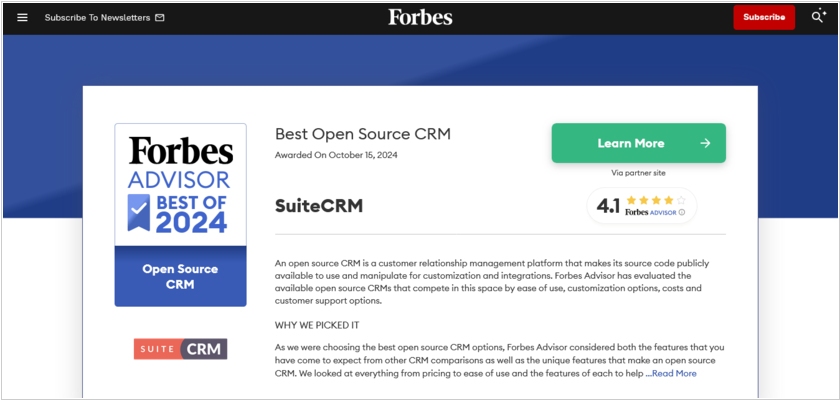Screen dimensions: 840x400
Task: Click the rating info circle icon
Action: [x=682, y=212]
